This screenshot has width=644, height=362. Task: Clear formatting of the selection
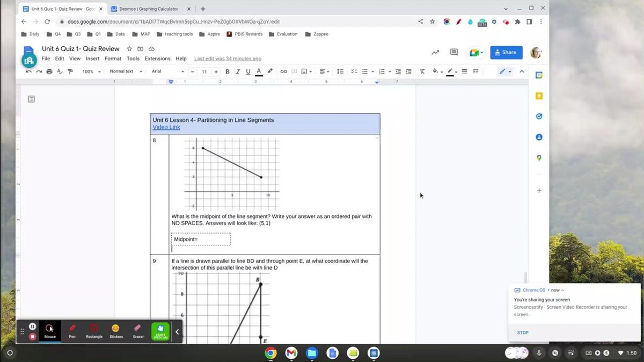[422, 71]
